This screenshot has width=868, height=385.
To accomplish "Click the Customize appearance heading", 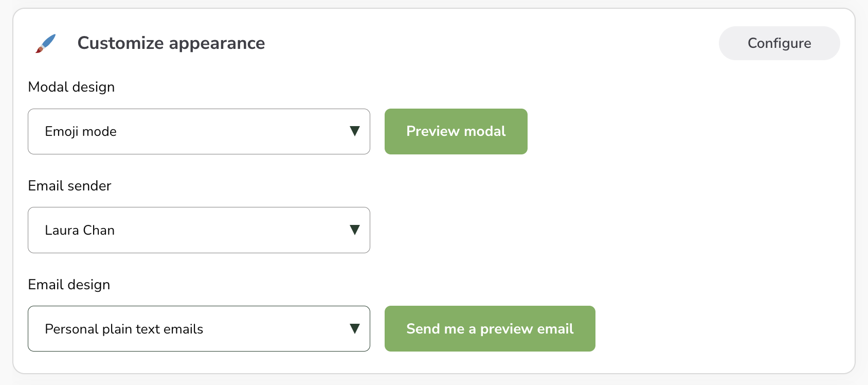I will pyautogui.click(x=171, y=43).
